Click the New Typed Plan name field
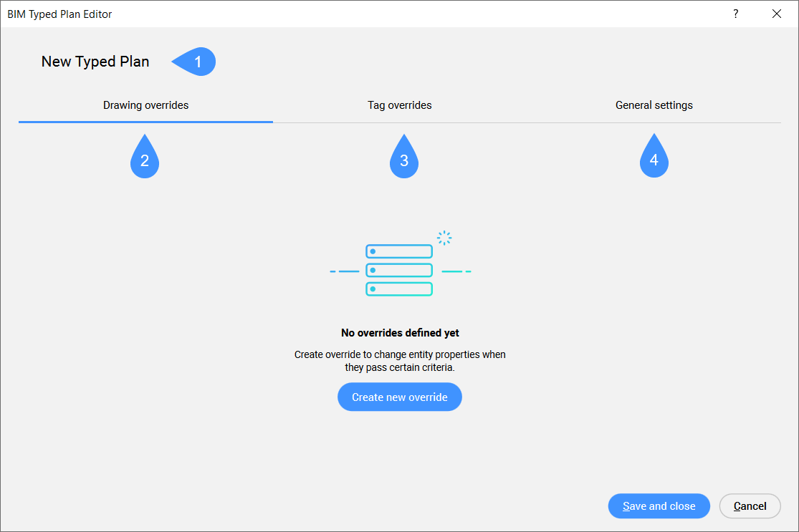 click(x=95, y=62)
